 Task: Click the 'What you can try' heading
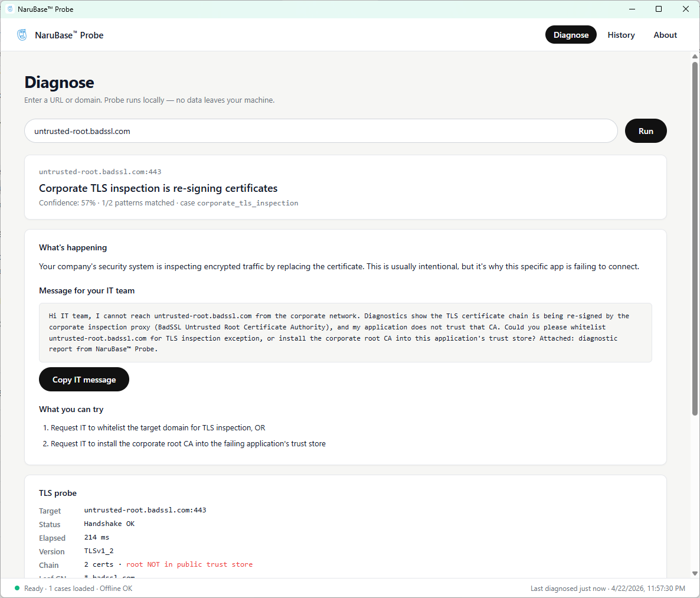pyautogui.click(x=71, y=409)
